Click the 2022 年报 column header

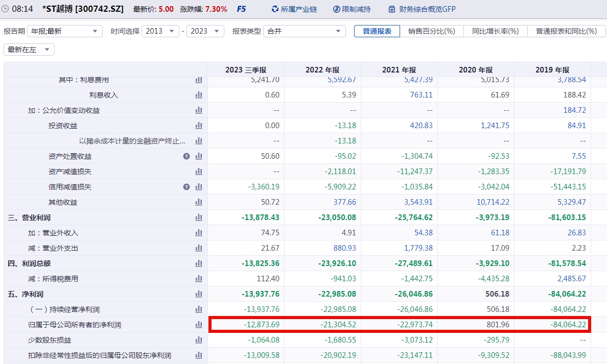coord(322,70)
